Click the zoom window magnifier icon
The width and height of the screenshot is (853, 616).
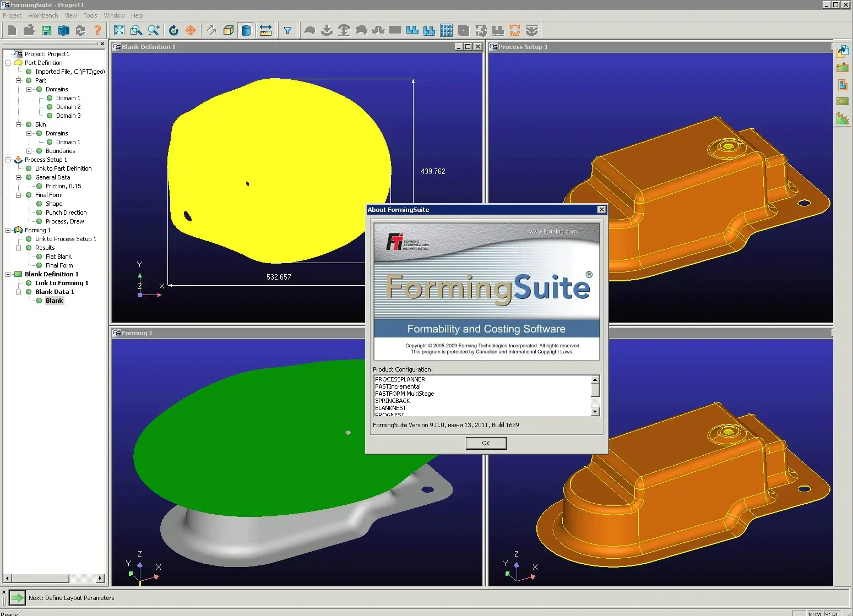click(x=136, y=30)
